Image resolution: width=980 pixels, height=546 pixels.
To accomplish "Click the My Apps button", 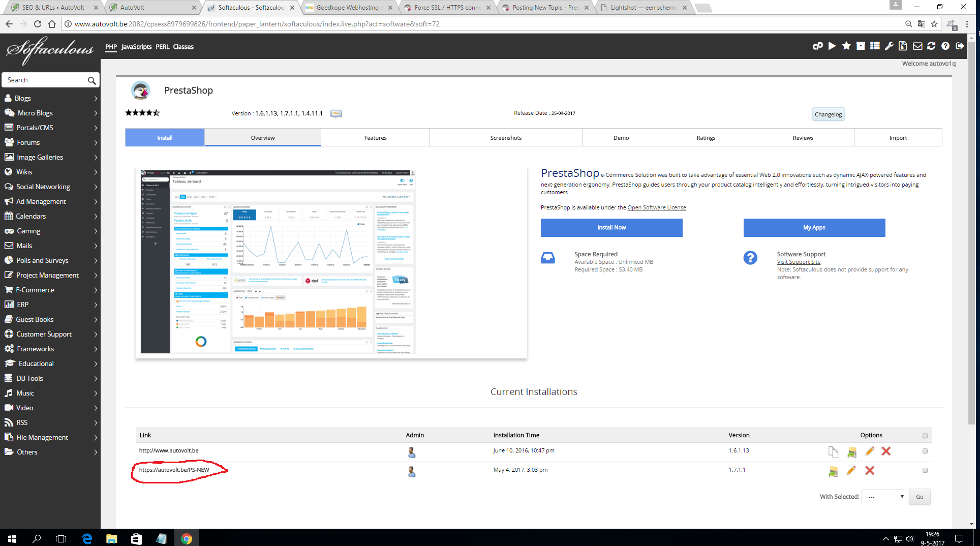I will pos(814,228).
